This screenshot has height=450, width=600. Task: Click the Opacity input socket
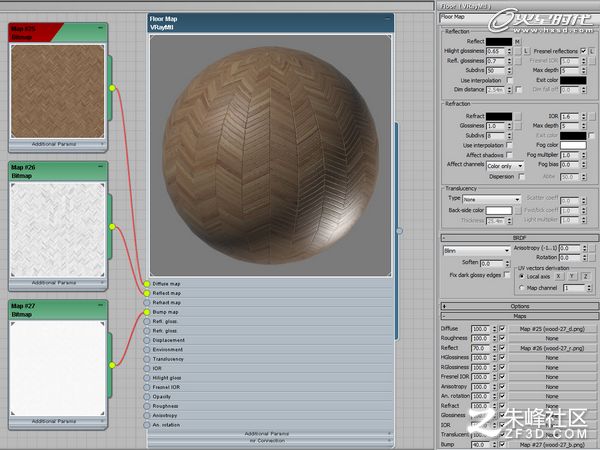tap(147, 397)
